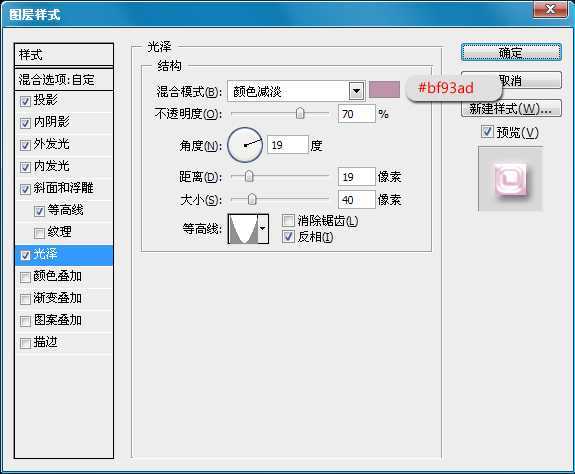Select the 投影 style row label
This screenshot has height=474, width=575.
pos(45,99)
